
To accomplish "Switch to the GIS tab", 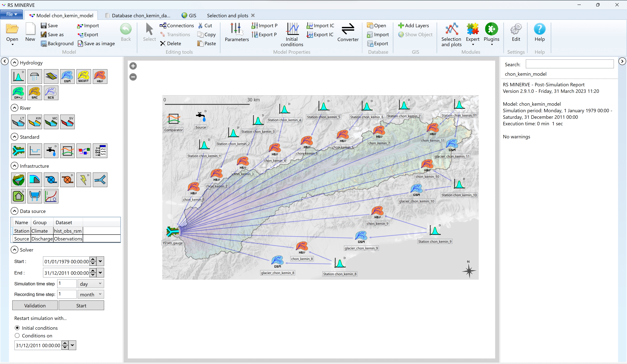I will point(189,15).
